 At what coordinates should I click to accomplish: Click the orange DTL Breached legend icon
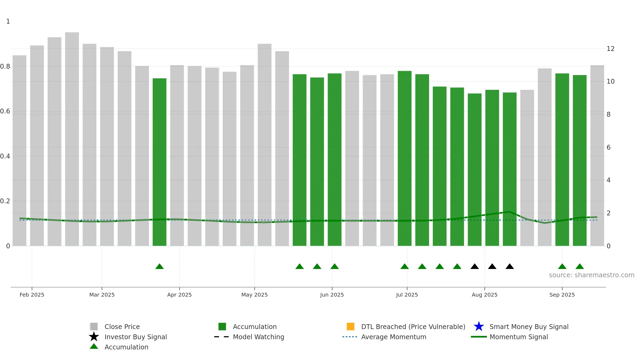350,326
